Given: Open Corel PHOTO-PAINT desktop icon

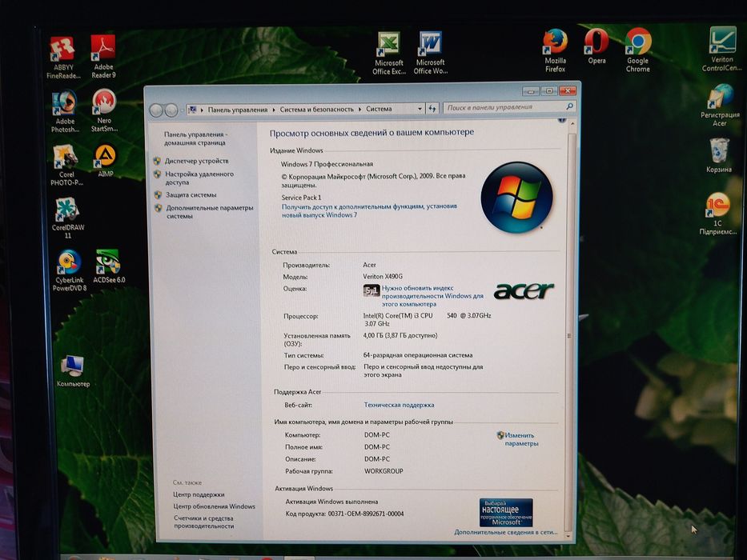Looking at the screenshot, I should (x=66, y=165).
